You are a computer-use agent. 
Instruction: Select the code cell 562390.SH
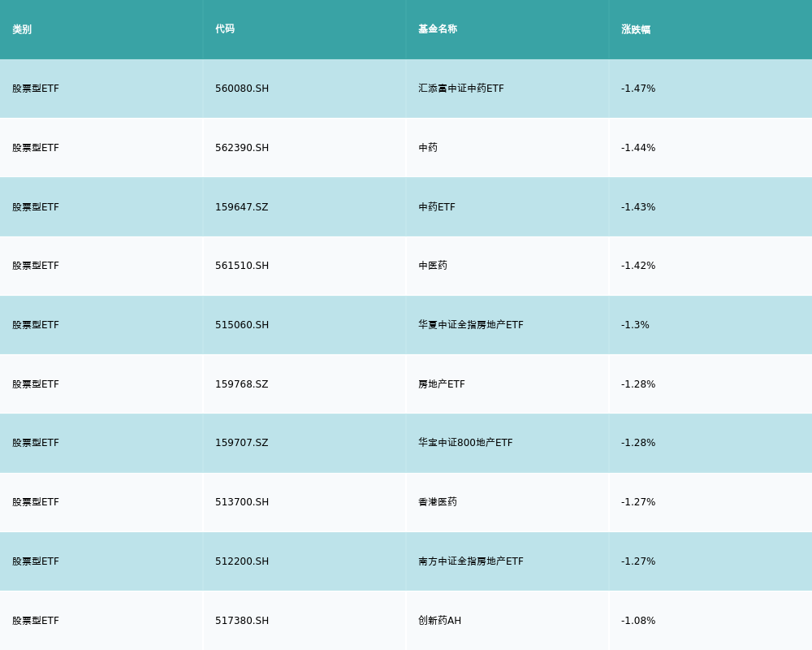click(x=242, y=148)
